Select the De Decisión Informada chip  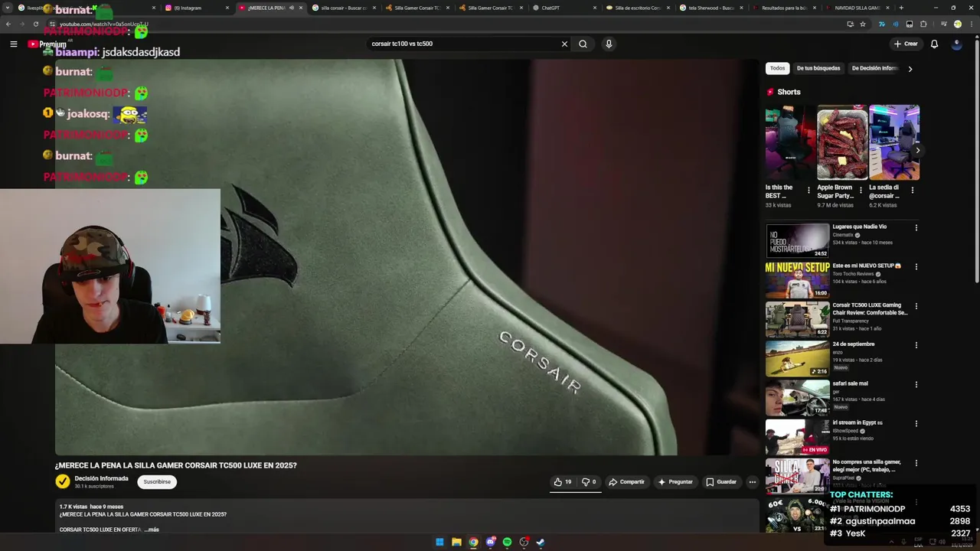[874, 68]
